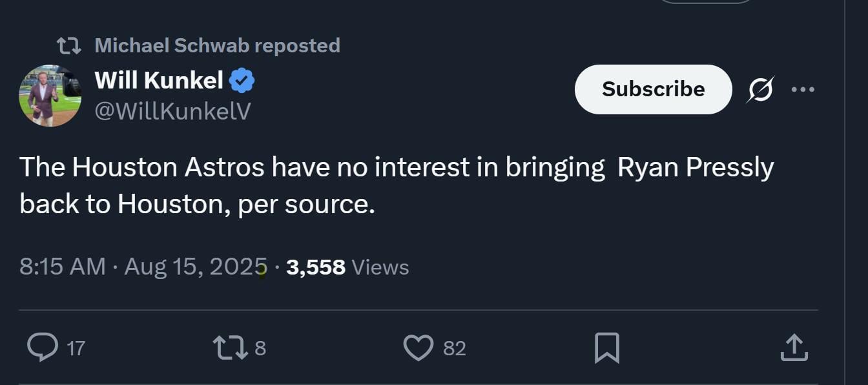Click the repost arrows beside Michael Schwab reposted
868x385 pixels.
[70, 45]
